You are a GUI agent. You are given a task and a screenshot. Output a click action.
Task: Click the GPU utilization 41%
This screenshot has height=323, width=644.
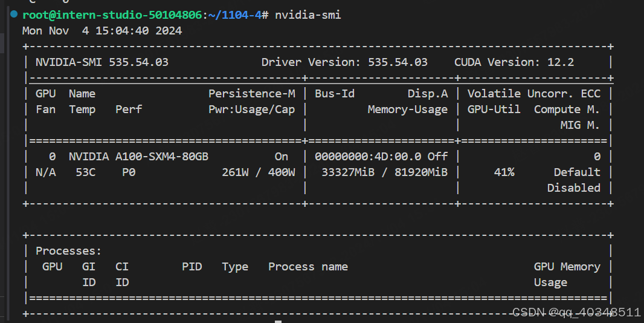pyautogui.click(x=504, y=172)
